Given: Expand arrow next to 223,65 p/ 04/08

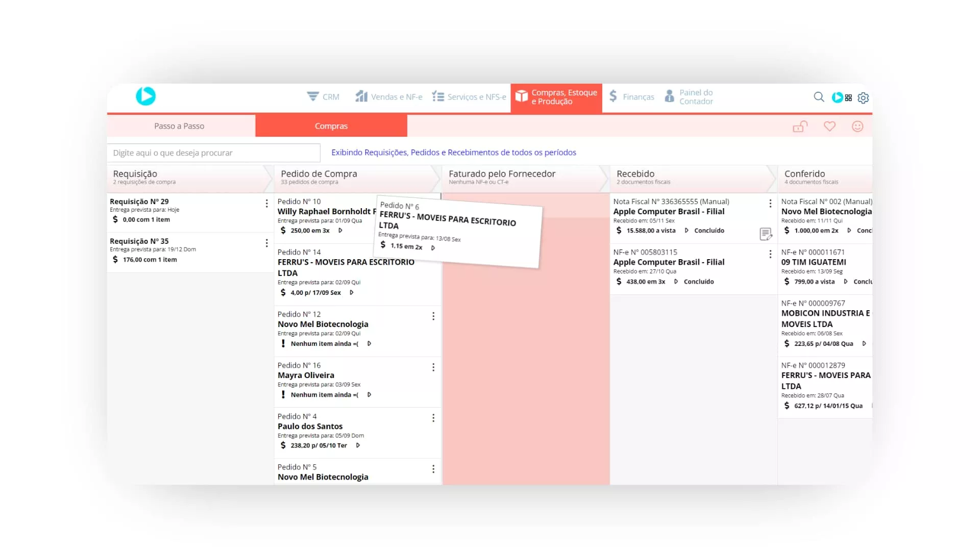Looking at the screenshot, I should [864, 344].
